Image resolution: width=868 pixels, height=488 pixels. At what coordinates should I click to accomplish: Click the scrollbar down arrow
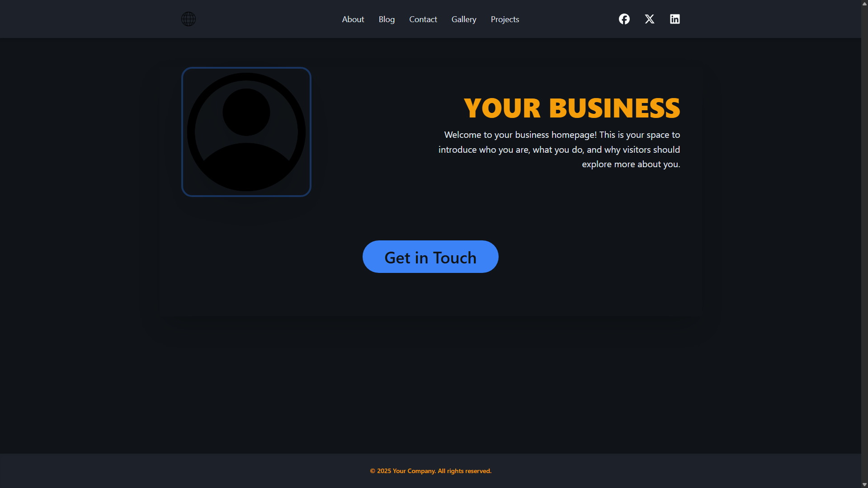pyautogui.click(x=864, y=484)
